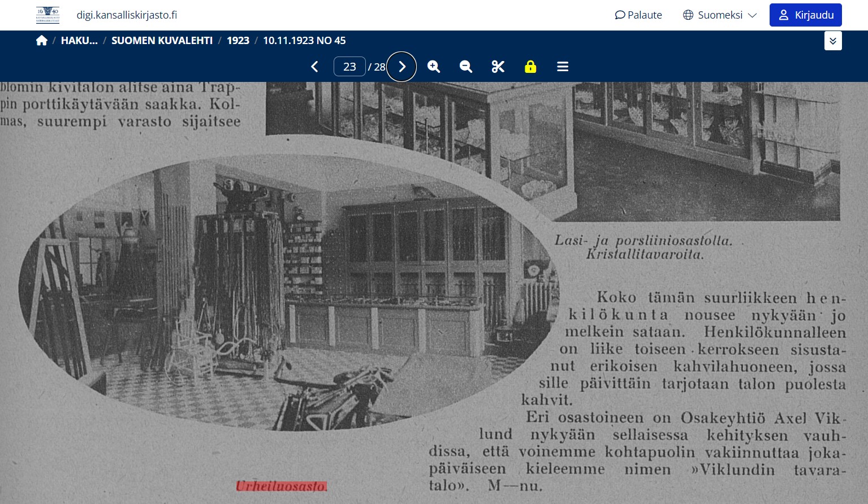The width and height of the screenshot is (868, 504).
Task: Focus the page number input field
Action: pyautogui.click(x=349, y=67)
